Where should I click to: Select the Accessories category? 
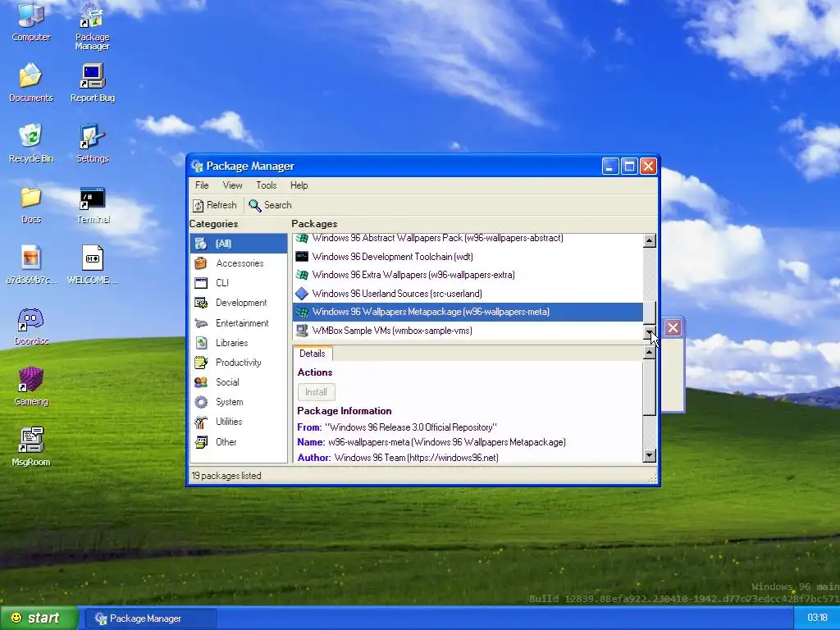pyautogui.click(x=239, y=263)
